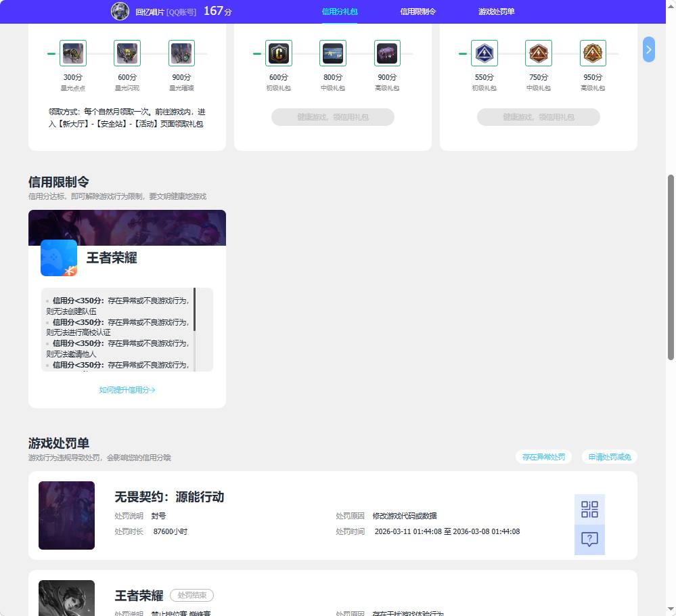The width and height of the screenshot is (676, 616).
Task: Click the 申请处罚减免 button
Action: pos(610,457)
